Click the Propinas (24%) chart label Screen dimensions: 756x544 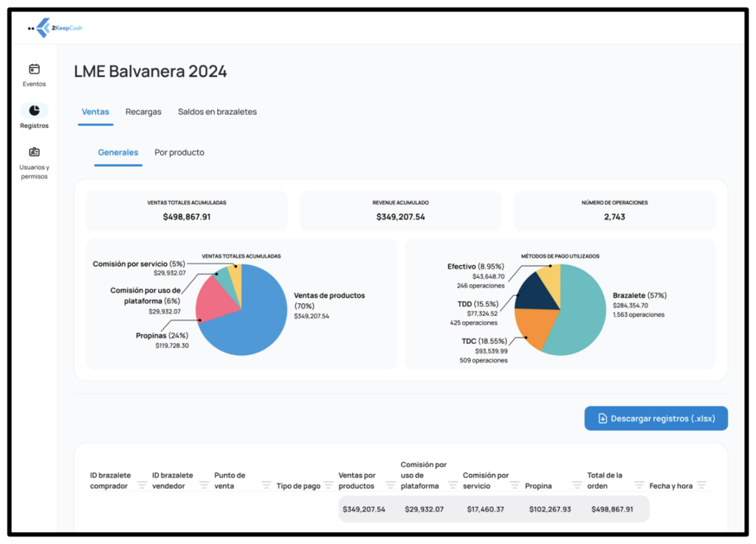(162, 335)
